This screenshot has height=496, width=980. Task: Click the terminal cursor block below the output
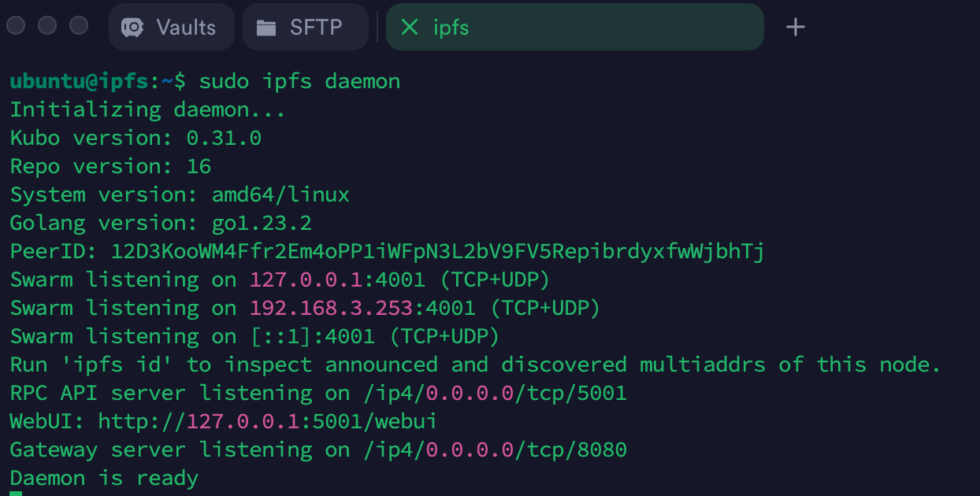16,493
